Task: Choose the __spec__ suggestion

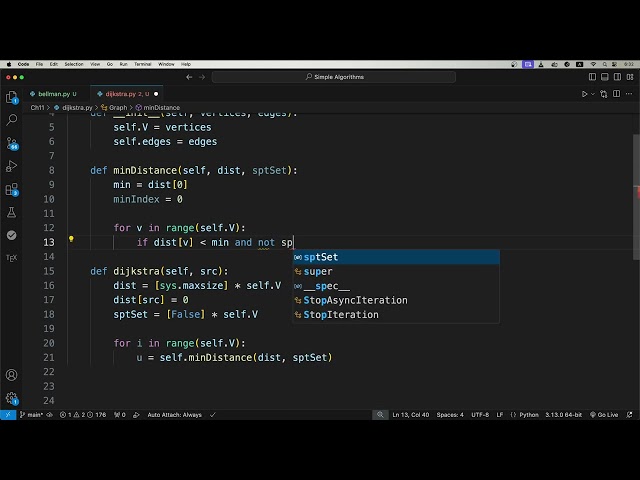Action: [x=396, y=286]
